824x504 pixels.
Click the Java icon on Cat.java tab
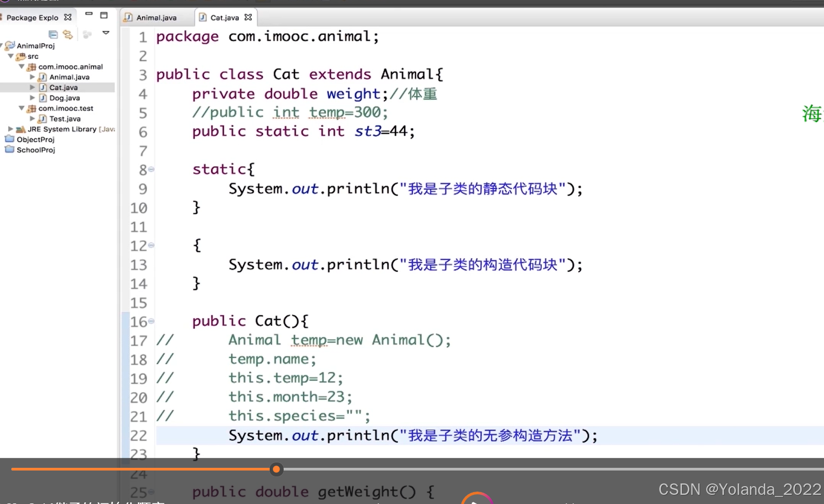click(x=203, y=17)
